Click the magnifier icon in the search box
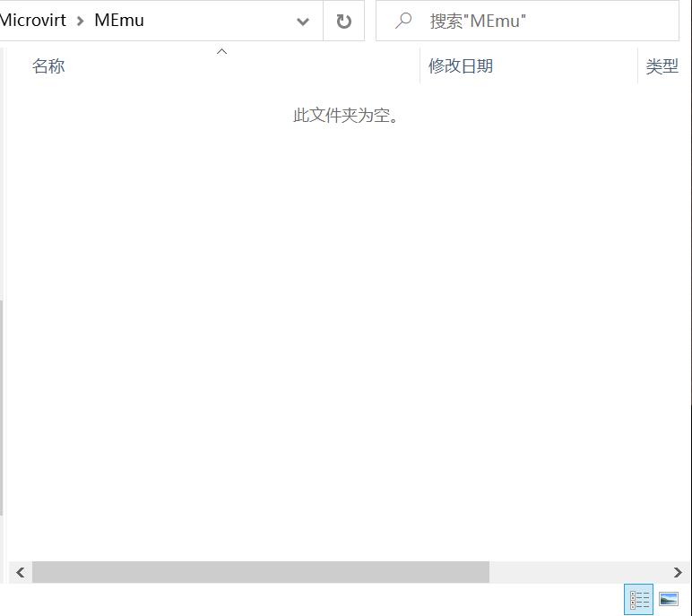Image resolution: width=692 pixels, height=616 pixels. tap(403, 21)
